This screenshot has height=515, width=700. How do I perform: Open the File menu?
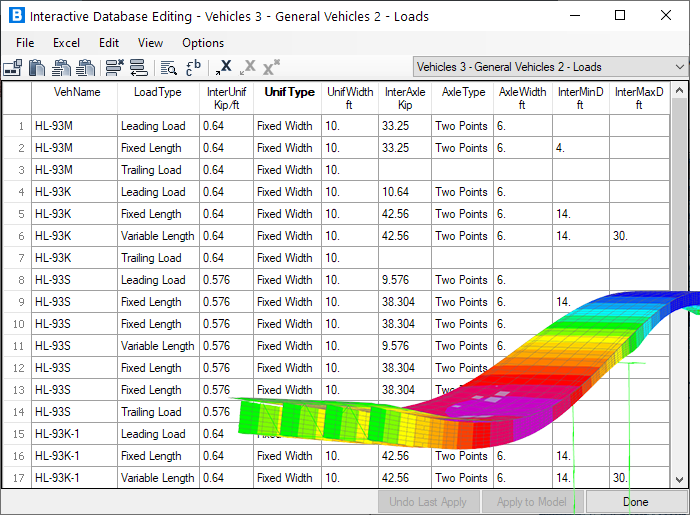(25, 43)
